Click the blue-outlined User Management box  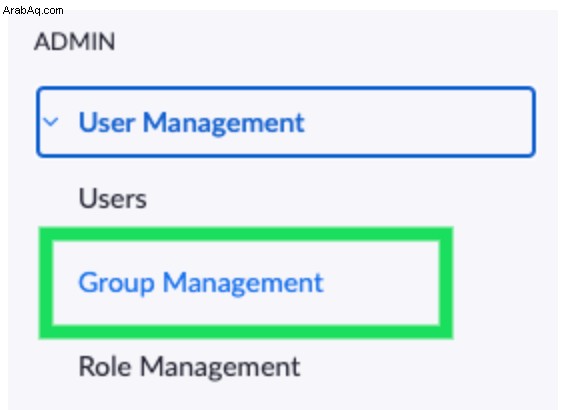(286, 122)
